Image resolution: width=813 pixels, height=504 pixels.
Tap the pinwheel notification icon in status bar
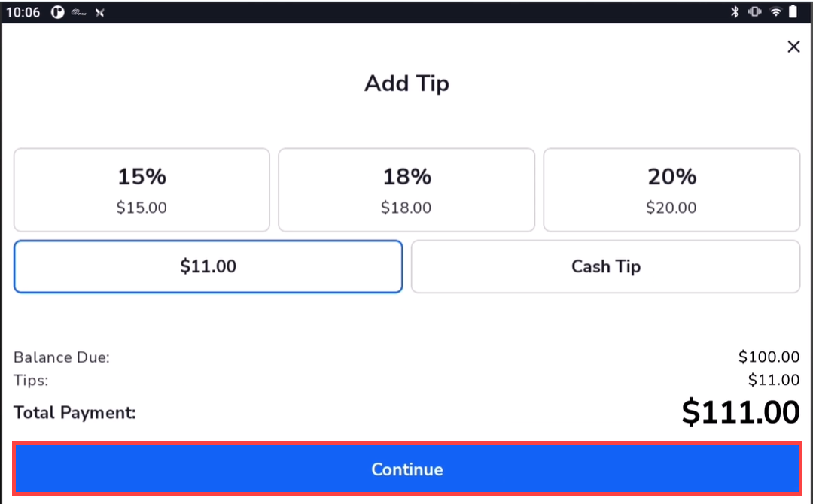point(99,12)
